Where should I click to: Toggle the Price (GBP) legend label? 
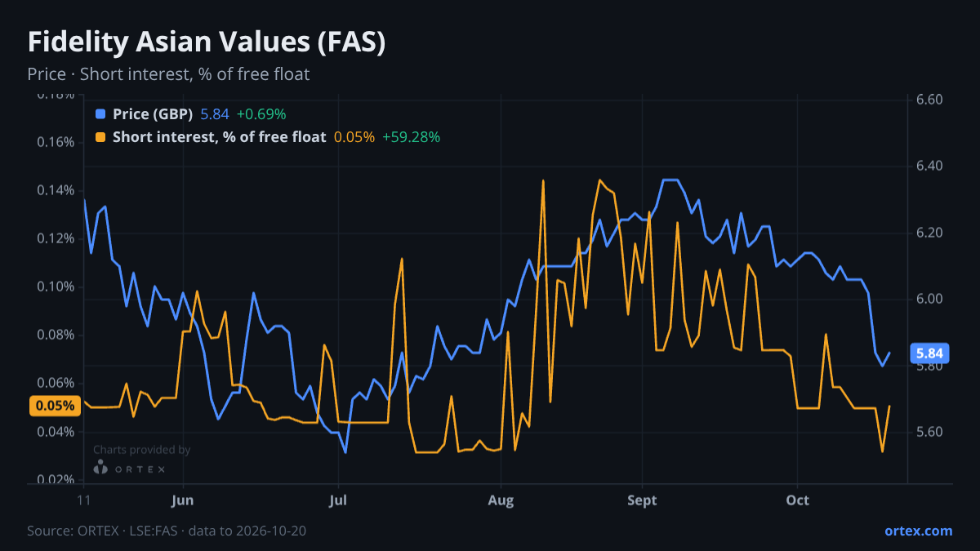click(153, 114)
